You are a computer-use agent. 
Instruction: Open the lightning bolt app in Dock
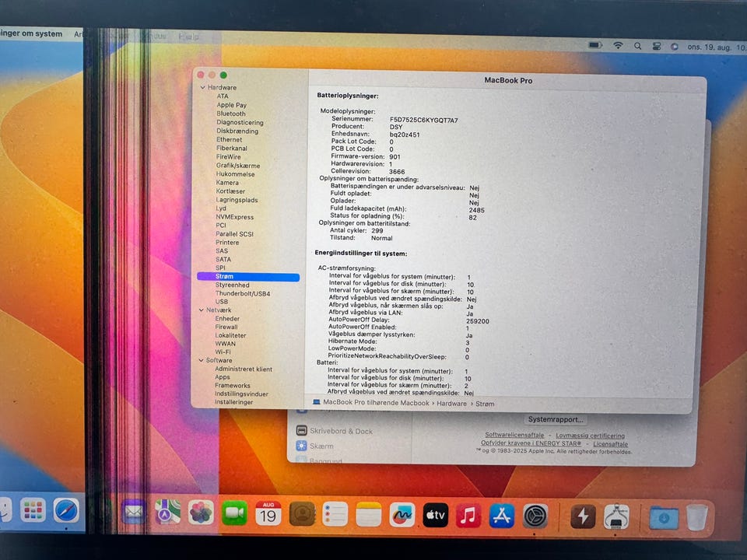coord(583,516)
